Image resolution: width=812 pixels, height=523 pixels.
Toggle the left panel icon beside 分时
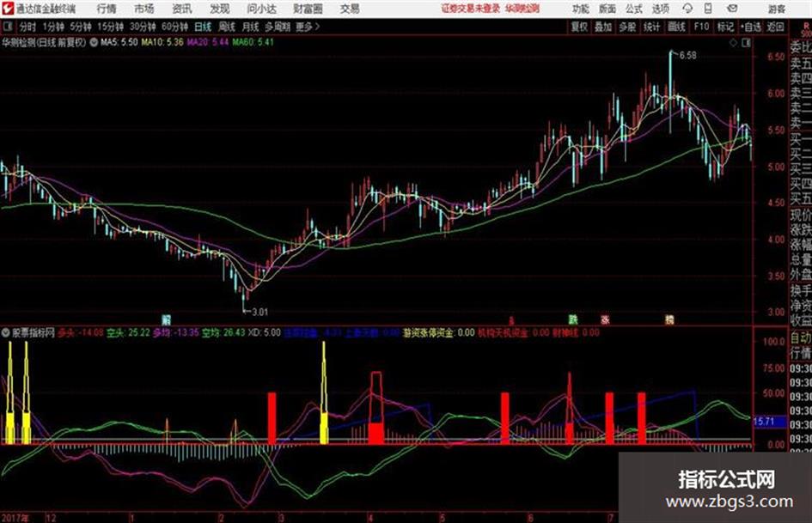(7, 27)
